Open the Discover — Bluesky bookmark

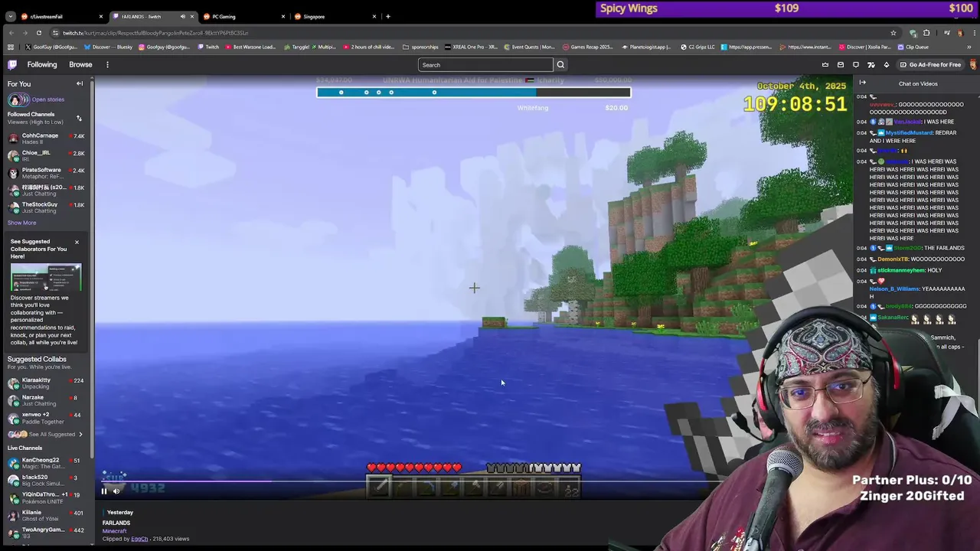[x=107, y=47]
